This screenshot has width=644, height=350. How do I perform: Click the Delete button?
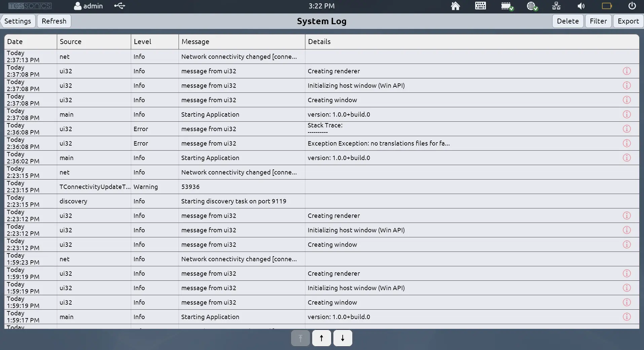tap(568, 21)
